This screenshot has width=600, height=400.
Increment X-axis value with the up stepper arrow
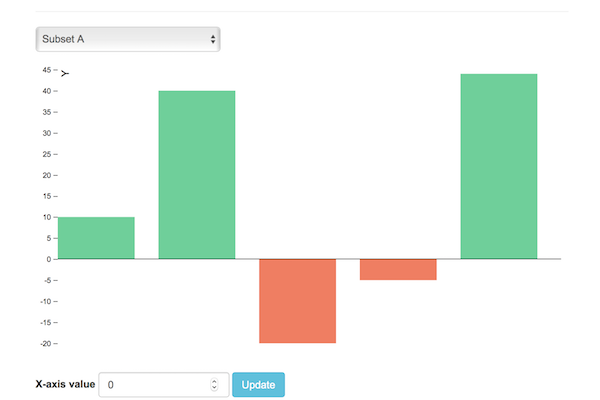click(x=214, y=382)
